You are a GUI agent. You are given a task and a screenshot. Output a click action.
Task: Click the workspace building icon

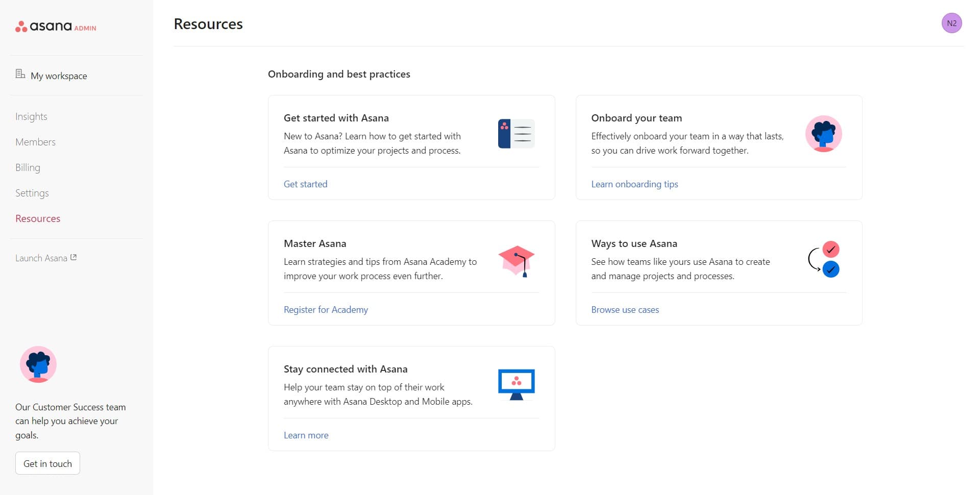tap(20, 73)
